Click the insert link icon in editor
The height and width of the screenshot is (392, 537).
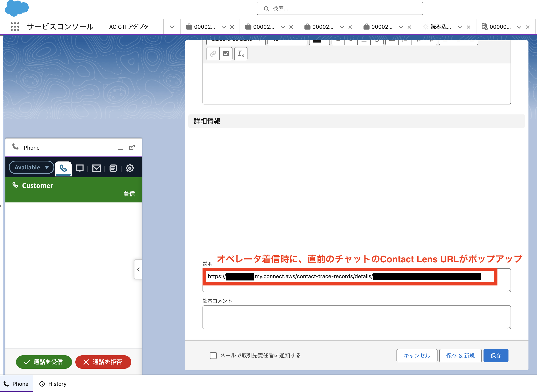pyautogui.click(x=213, y=54)
